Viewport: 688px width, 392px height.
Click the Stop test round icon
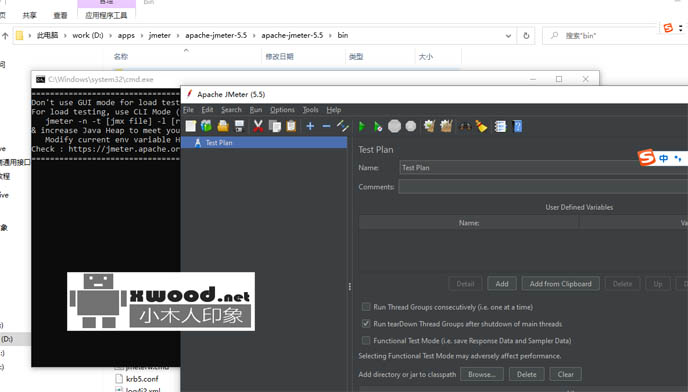pyautogui.click(x=394, y=126)
